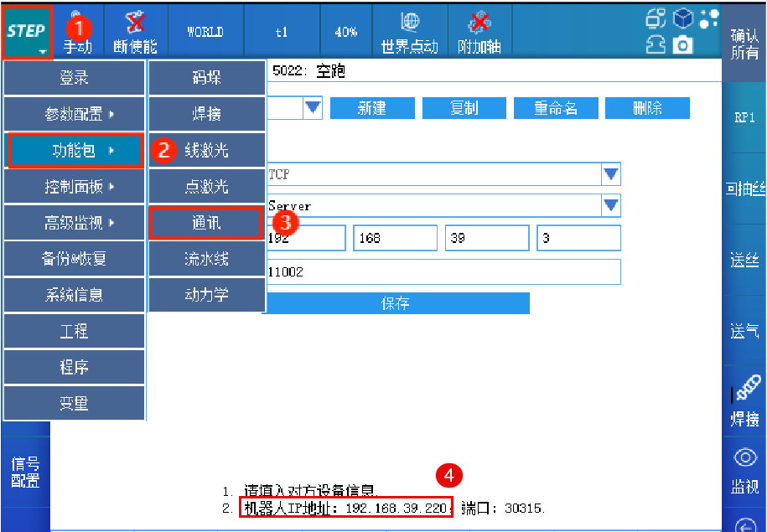The height and width of the screenshot is (532, 767).
Task: Click the 删除 delete button
Action: (x=647, y=109)
